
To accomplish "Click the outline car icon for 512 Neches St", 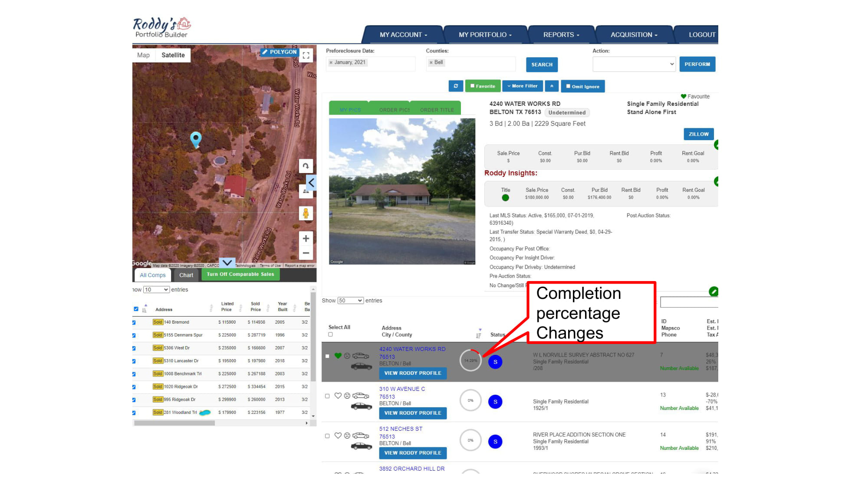I will (361, 436).
